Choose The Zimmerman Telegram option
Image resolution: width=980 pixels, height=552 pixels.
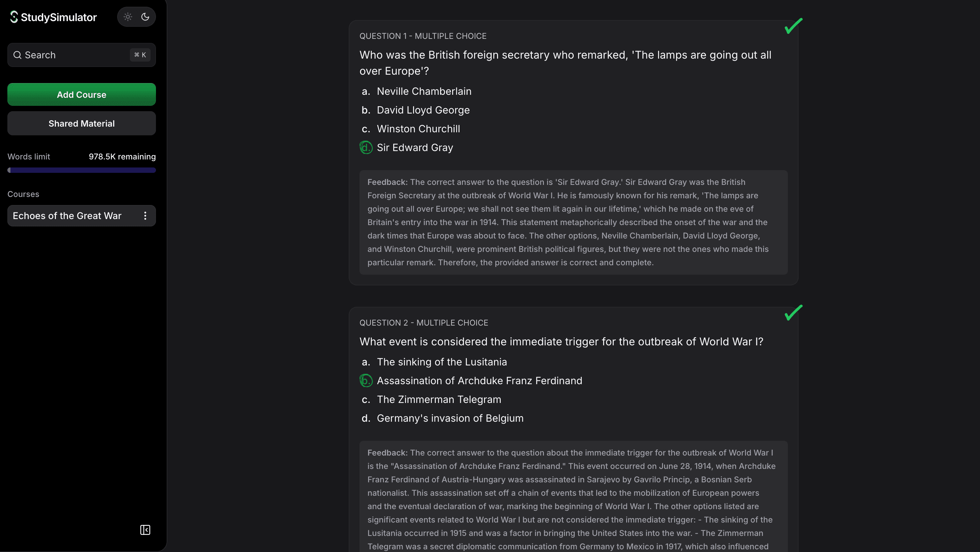(x=439, y=399)
